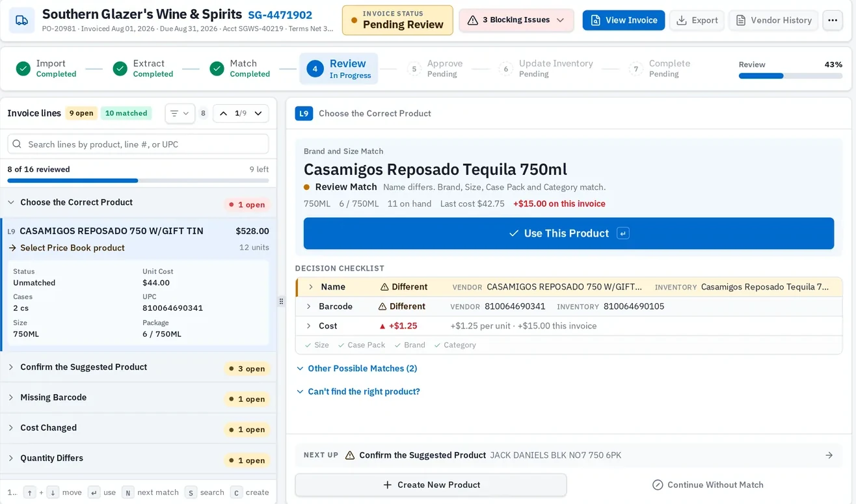This screenshot has width=856, height=504.
Task: Click the S search key hint
Action: pyautogui.click(x=191, y=492)
